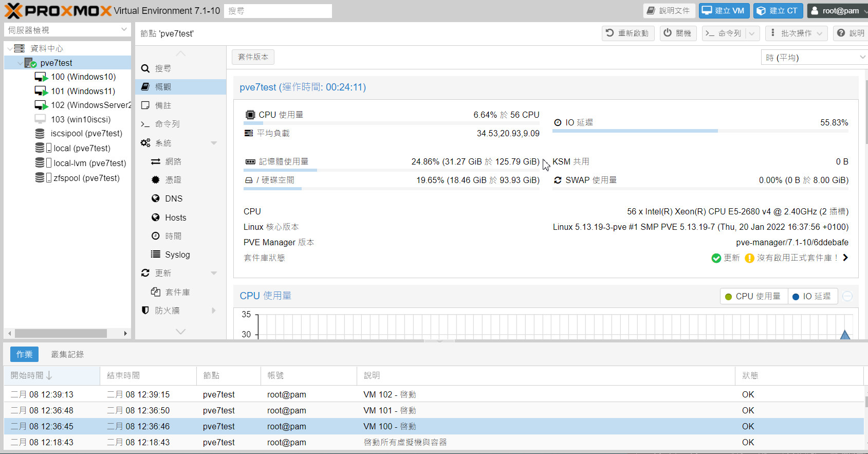The height and width of the screenshot is (454, 868).
Task: Toggle IO 延遲 series in chart legend
Action: click(812, 296)
